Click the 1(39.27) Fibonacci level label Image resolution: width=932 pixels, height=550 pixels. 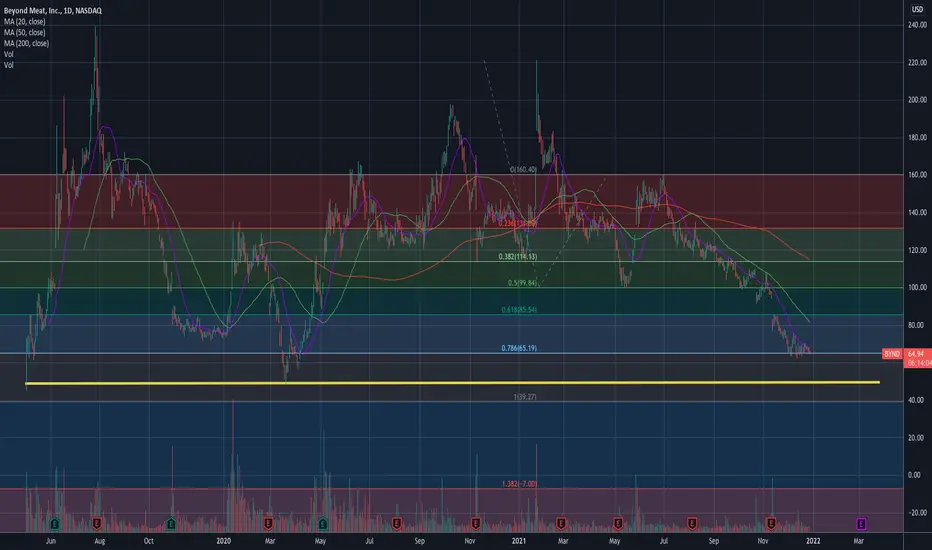(525, 397)
